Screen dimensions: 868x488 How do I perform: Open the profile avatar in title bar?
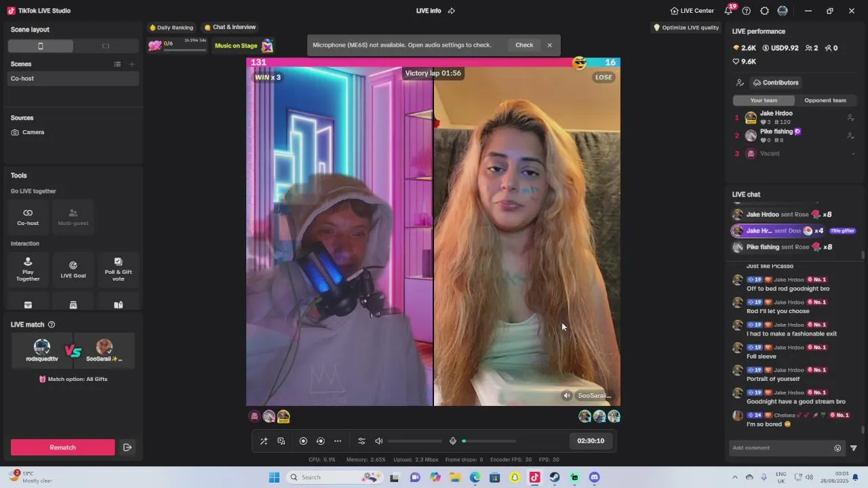[783, 11]
